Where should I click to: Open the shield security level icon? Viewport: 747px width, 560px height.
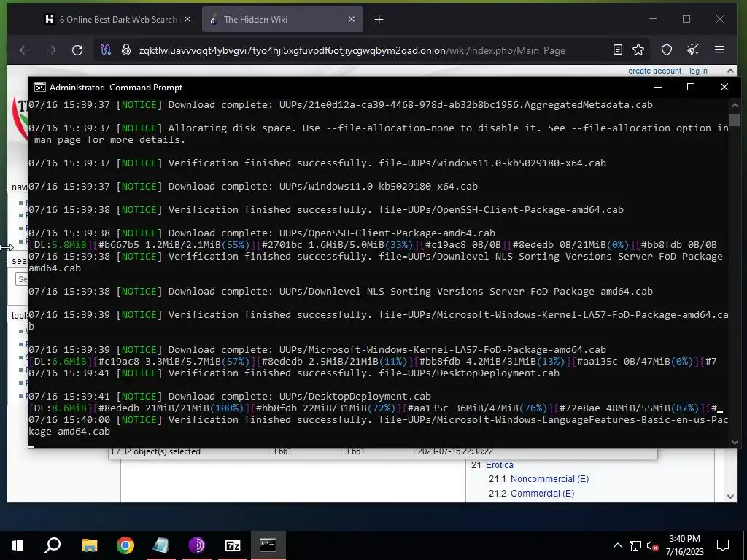[667, 50]
